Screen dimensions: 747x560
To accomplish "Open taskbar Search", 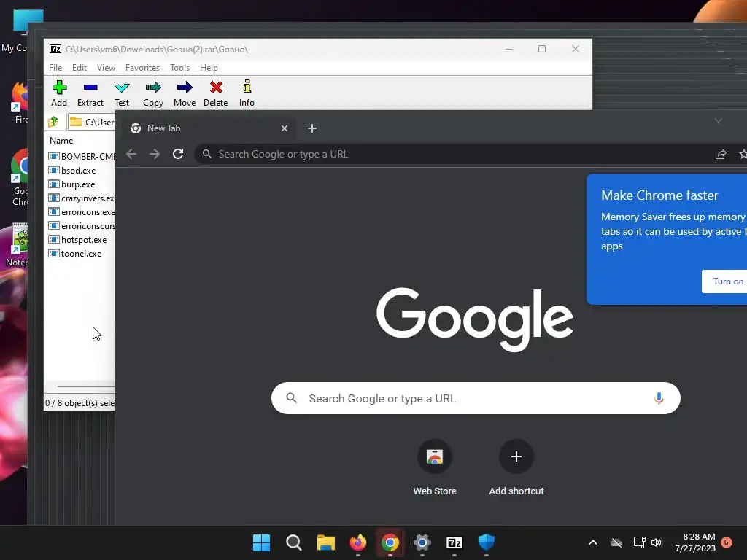I will 293,542.
